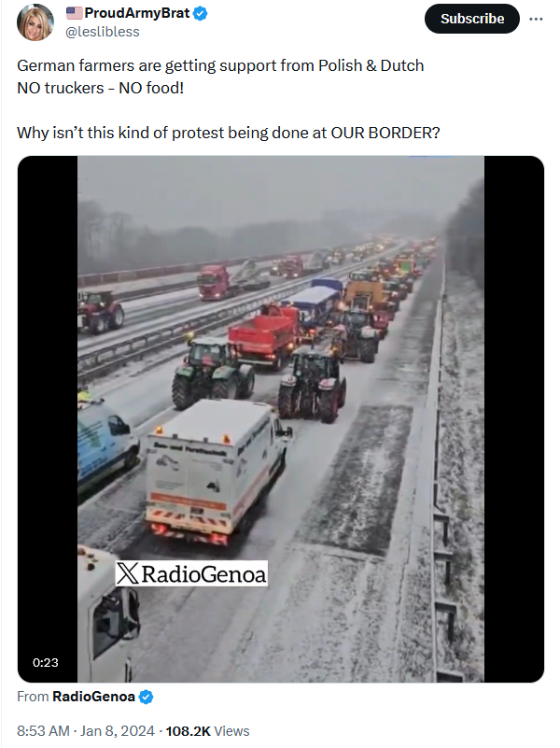Click the 'NO truckers - NO food!' line
Screen dimensions: 560x748
tap(101, 88)
